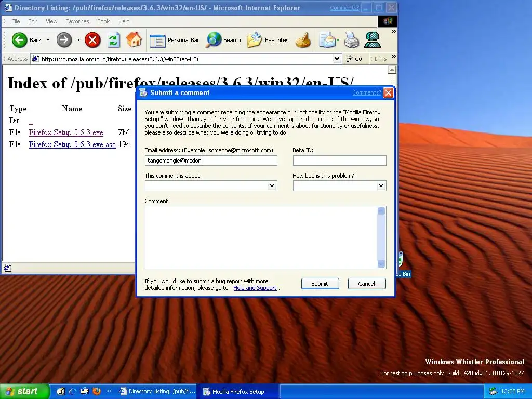The height and width of the screenshot is (399, 532).
Task: Click the Windows flag throbber icon
Action: (x=387, y=21)
